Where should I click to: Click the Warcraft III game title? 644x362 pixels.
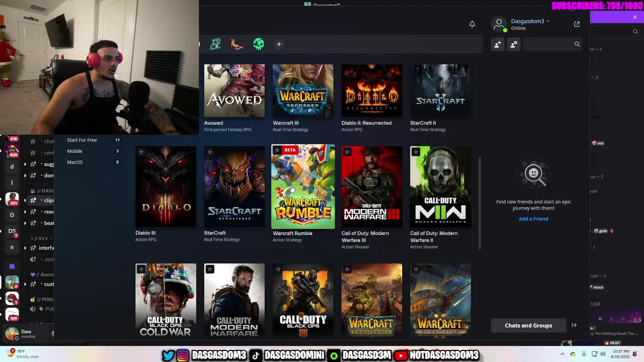286,123
